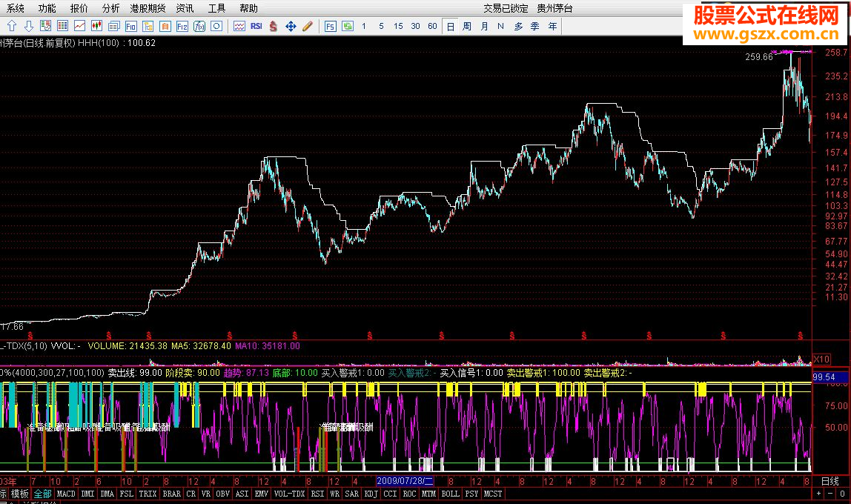Click the plus zoom button at bottom right

pyautogui.click(x=819, y=493)
